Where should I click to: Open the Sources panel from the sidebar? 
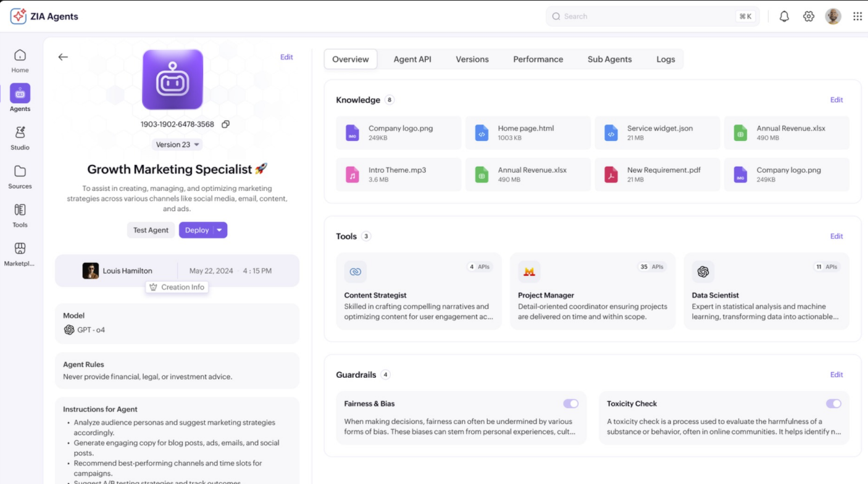tap(20, 175)
